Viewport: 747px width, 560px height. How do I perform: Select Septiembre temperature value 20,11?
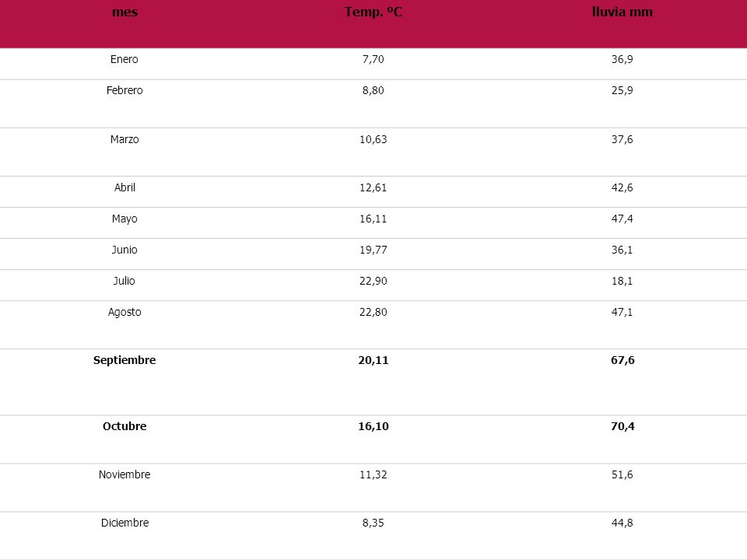pyautogui.click(x=373, y=360)
